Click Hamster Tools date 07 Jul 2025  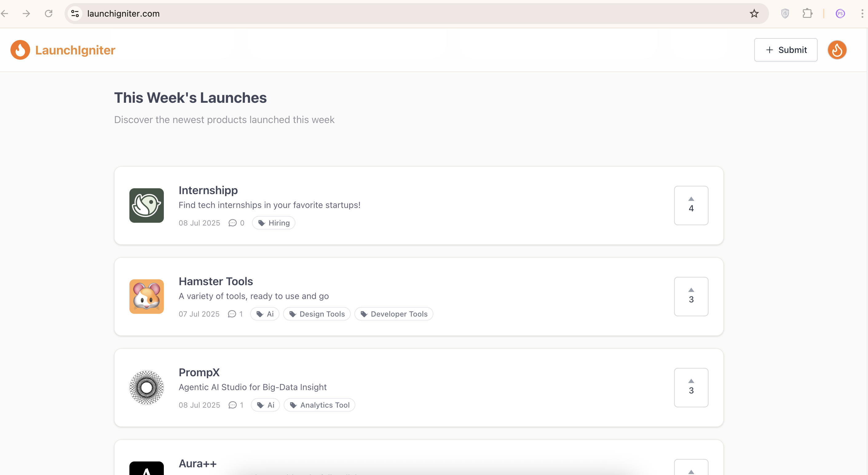(x=199, y=314)
